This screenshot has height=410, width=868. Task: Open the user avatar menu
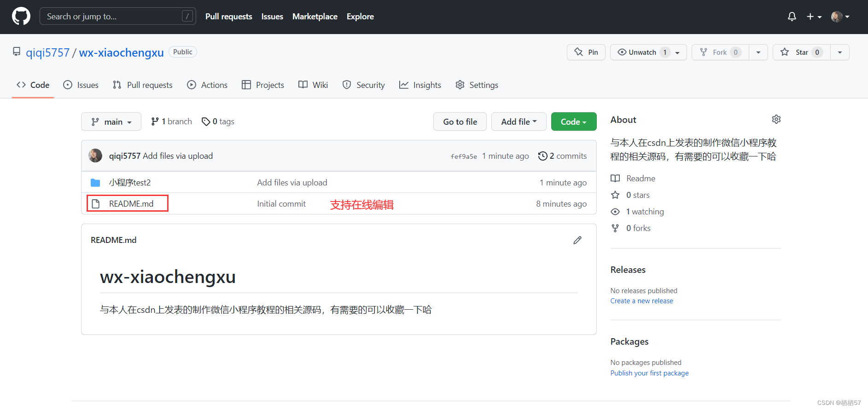840,17
